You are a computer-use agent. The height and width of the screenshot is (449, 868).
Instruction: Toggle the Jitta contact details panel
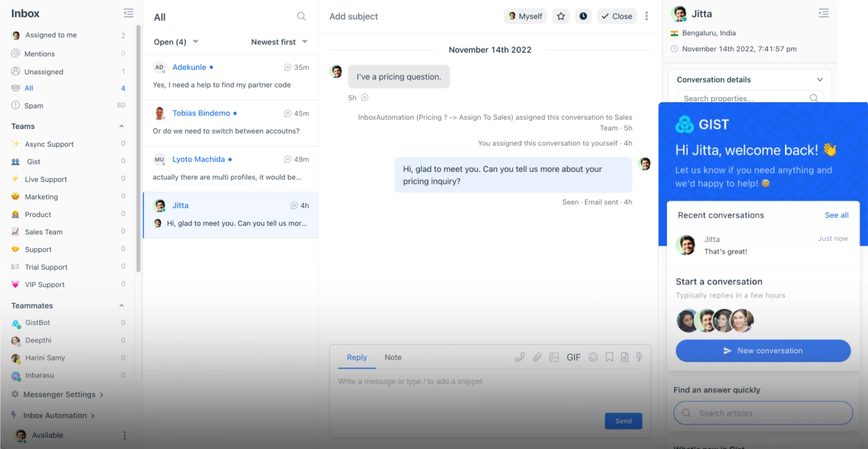pos(824,13)
